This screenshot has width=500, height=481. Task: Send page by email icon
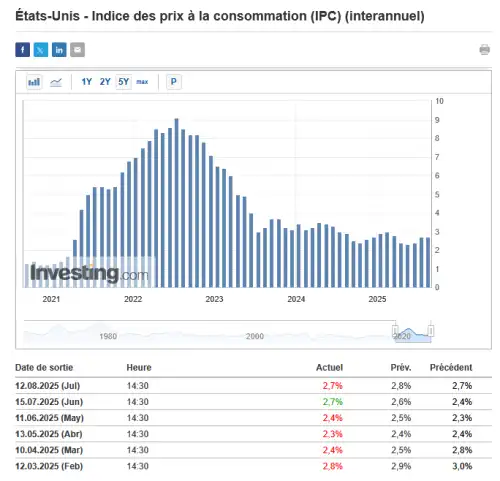click(x=77, y=50)
